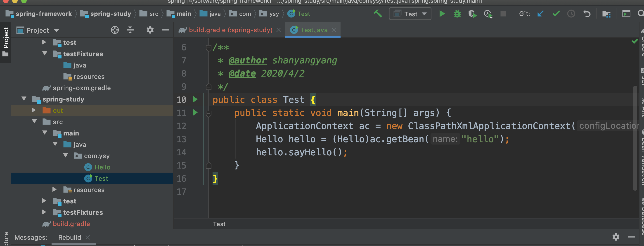The height and width of the screenshot is (246, 644).
Task: Click the Debug bug icon
Action: coord(457,14)
